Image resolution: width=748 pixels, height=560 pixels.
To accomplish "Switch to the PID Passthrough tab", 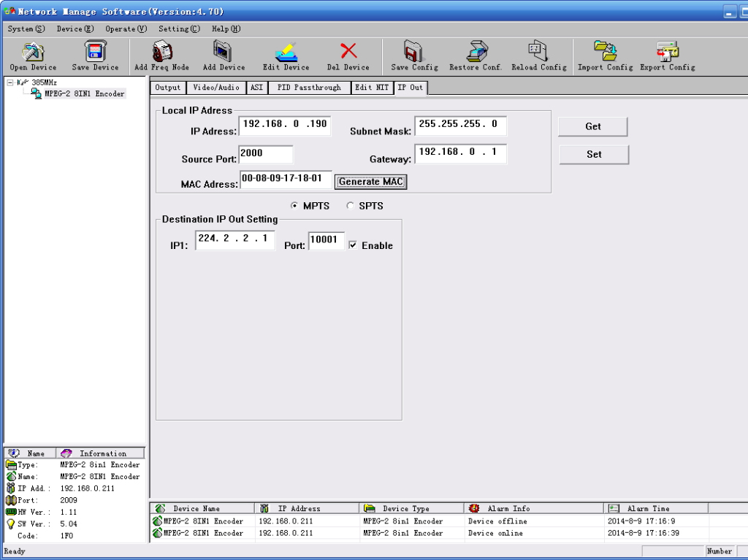I will click(309, 88).
